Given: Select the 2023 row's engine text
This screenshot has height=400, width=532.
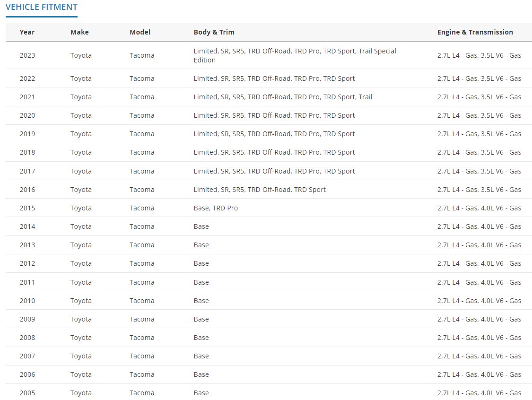Looking at the screenshot, I should click(x=479, y=55).
